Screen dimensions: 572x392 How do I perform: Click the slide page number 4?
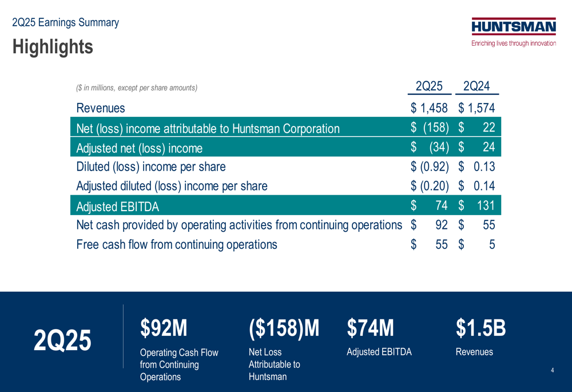[553, 370]
